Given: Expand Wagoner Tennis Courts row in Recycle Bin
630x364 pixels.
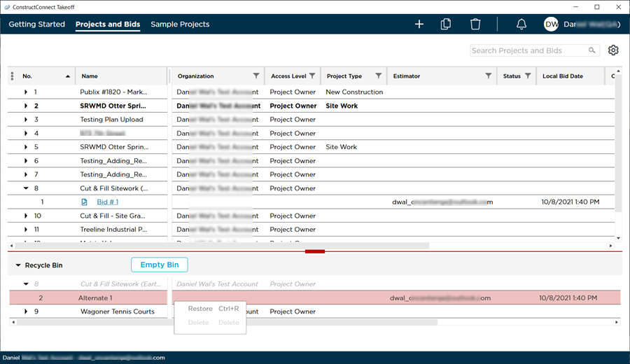Looking at the screenshot, I should pyautogui.click(x=26, y=311).
